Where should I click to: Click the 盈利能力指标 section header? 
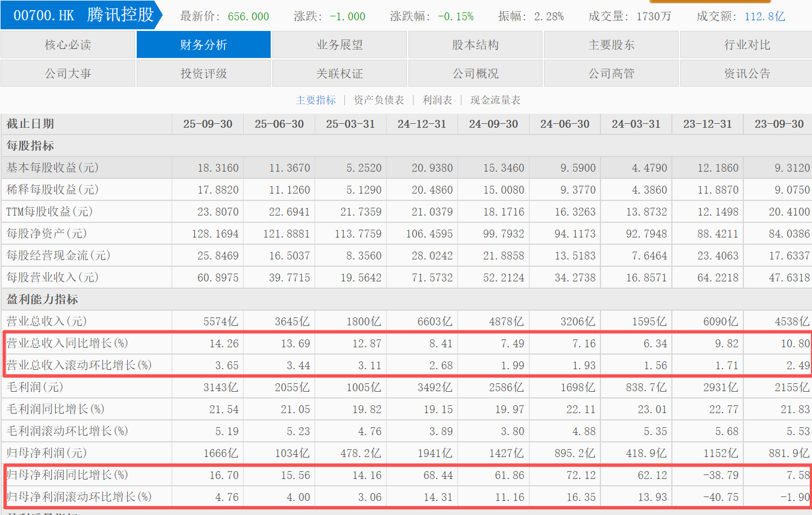click(42, 299)
